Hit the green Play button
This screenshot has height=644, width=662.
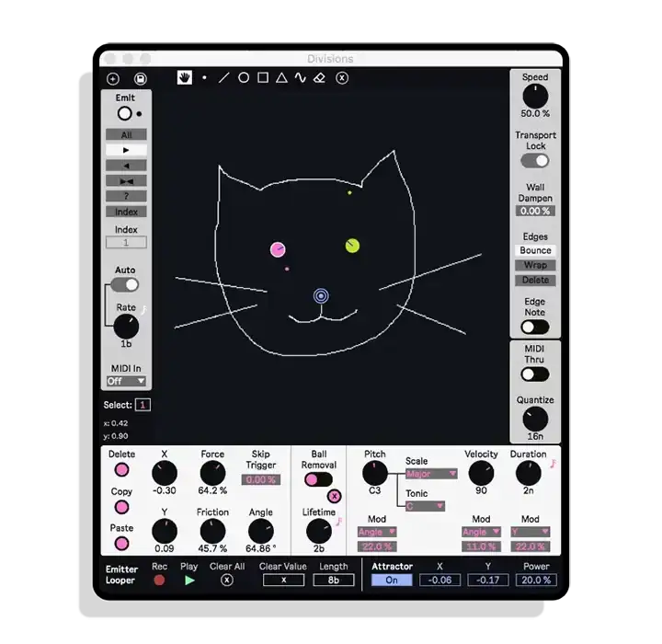189,581
